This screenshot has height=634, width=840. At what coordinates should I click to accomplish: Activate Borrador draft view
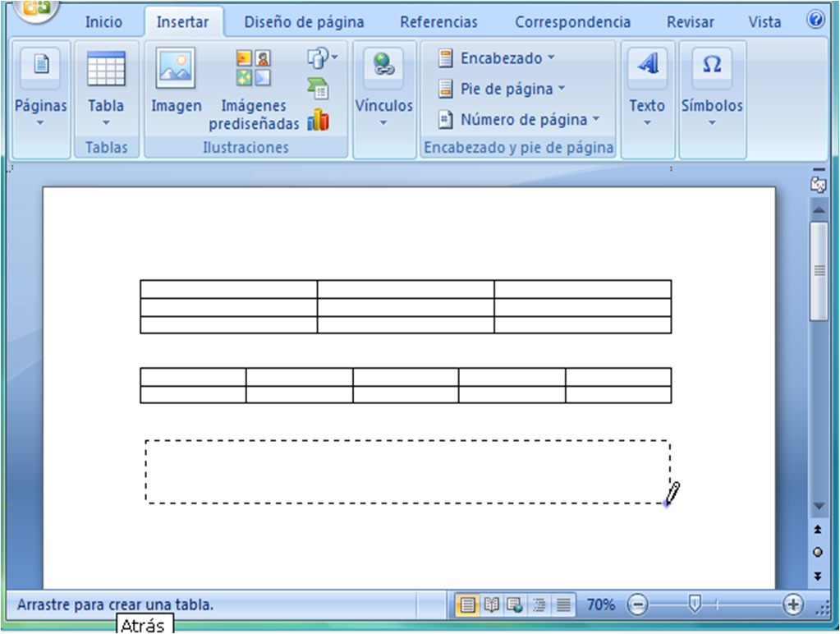click(x=562, y=604)
